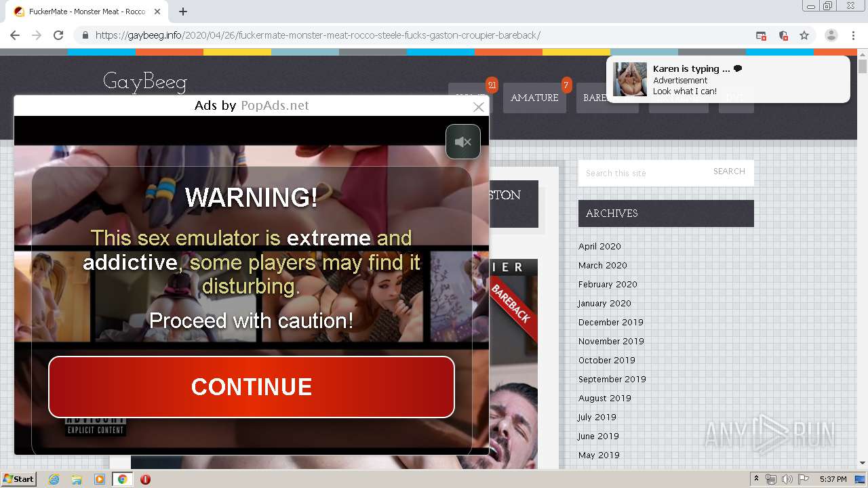Click the page scrollbar down arrow
This screenshot has width=868, height=488.
[863, 464]
